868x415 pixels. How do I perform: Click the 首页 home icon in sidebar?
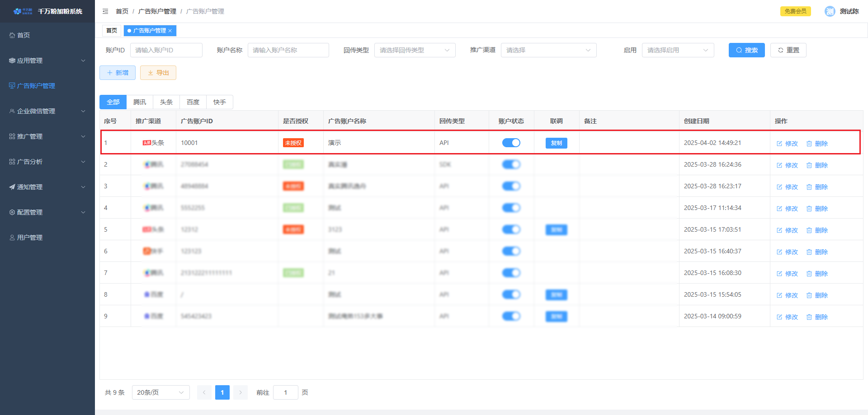(12, 35)
